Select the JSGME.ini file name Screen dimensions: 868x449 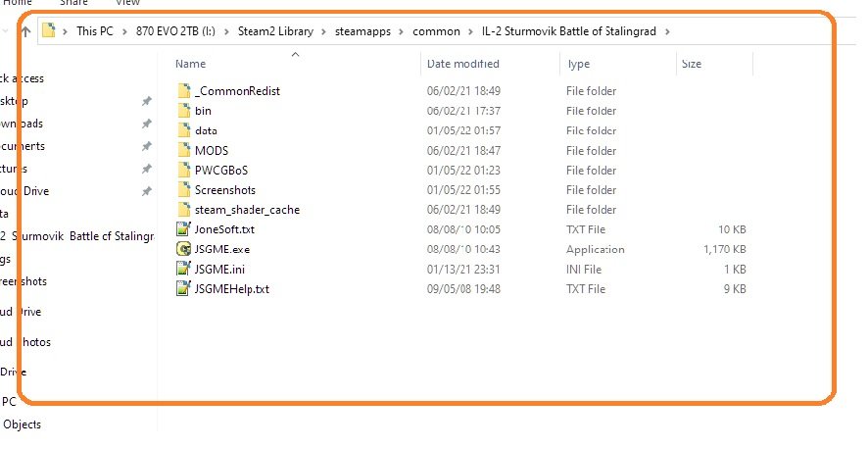pos(219,269)
